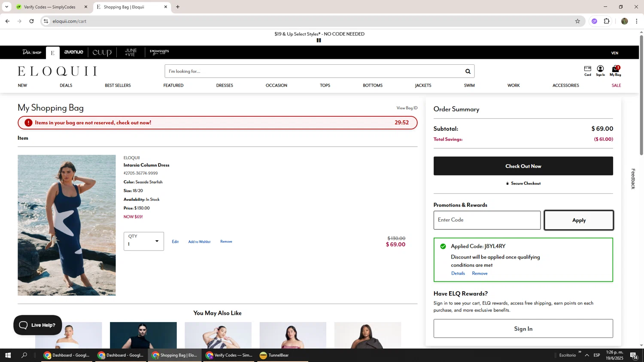Open the Windows notification center icon
The image size is (644, 362).
click(634, 355)
